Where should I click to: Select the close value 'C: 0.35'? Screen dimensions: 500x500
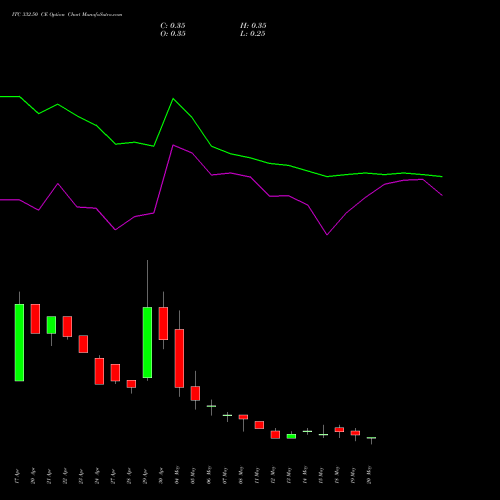pos(173,26)
